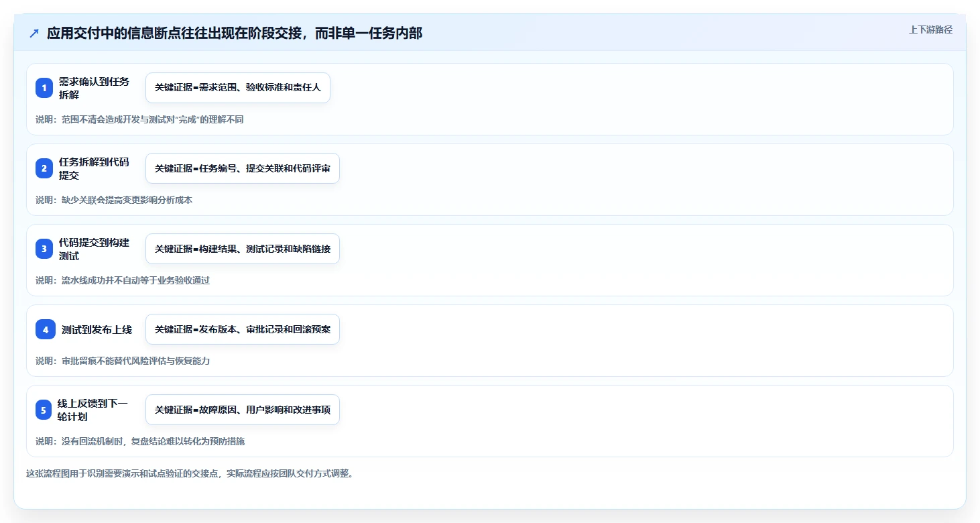Click the title 应用交付中的信息断点往往出现在阶段交接
The width and height of the screenshot is (980, 523).
pyautogui.click(x=235, y=33)
